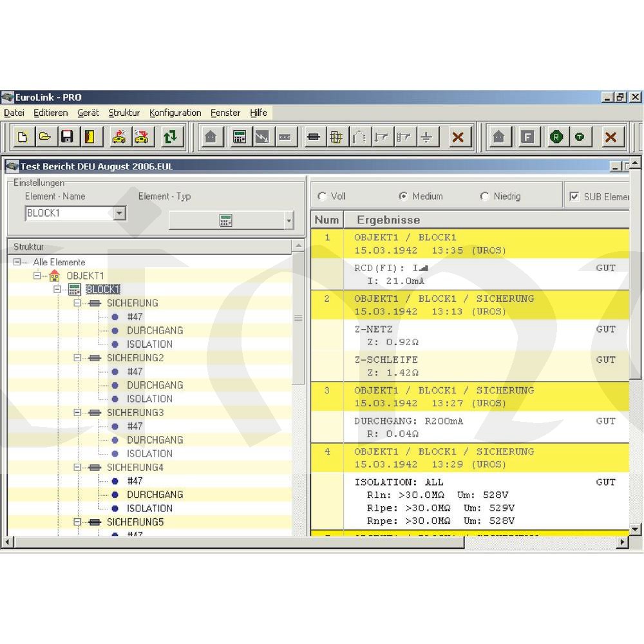This screenshot has height=644, width=644.
Task: Click the Save floppy disk icon
Action: coord(66,137)
